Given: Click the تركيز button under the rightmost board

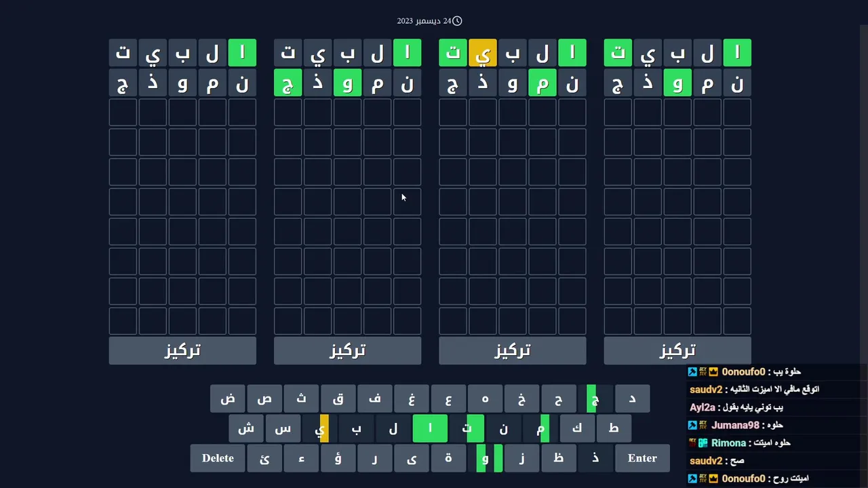Looking at the screenshot, I should pos(677,350).
